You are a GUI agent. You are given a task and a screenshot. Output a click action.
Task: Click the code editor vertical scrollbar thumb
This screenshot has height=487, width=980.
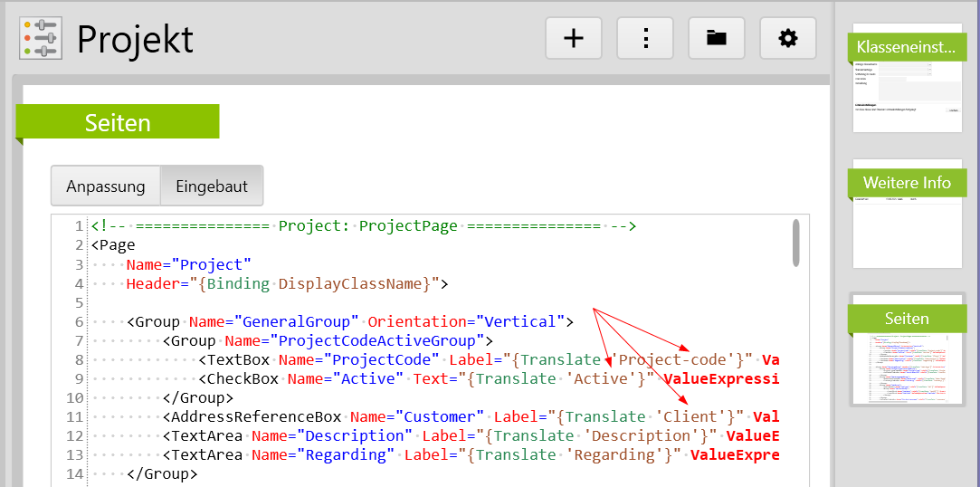click(796, 243)
